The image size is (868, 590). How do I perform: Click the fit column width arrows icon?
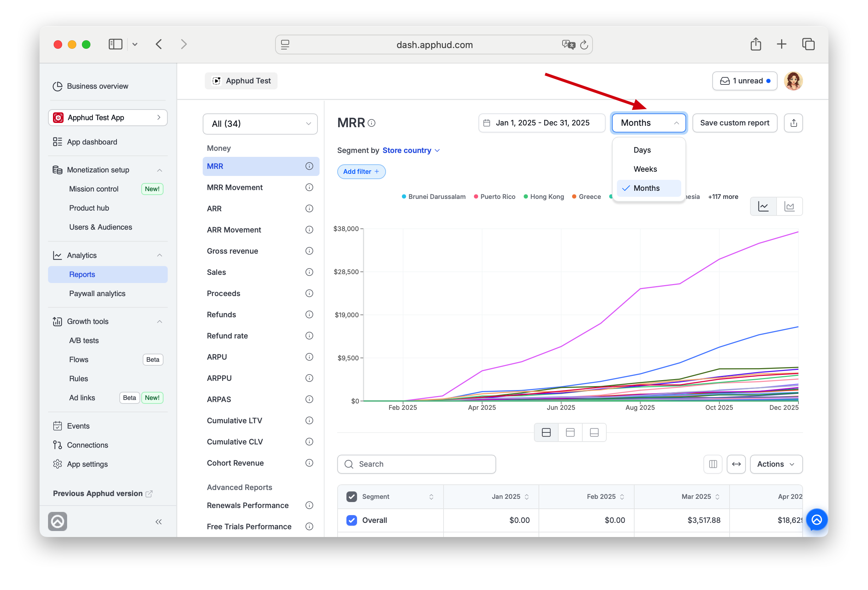click(736, 464)
